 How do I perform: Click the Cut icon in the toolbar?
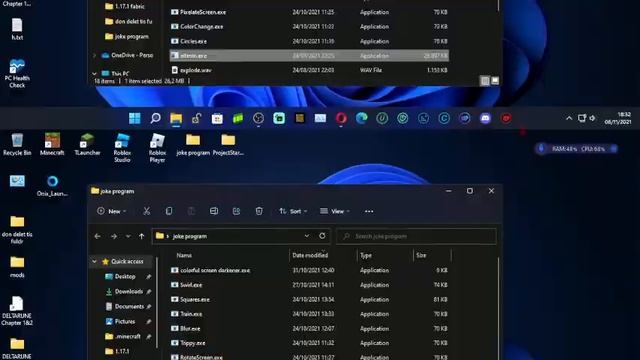tap(147, 211)
